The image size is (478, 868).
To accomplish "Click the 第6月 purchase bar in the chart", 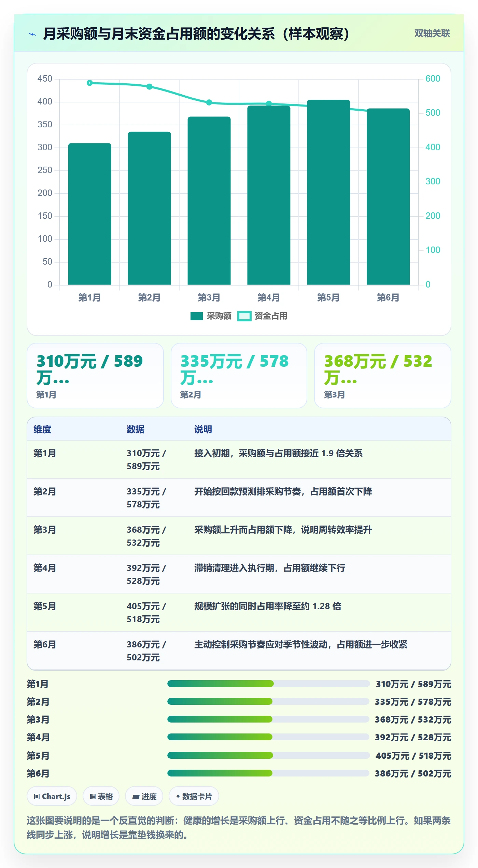I will (388, 197).
